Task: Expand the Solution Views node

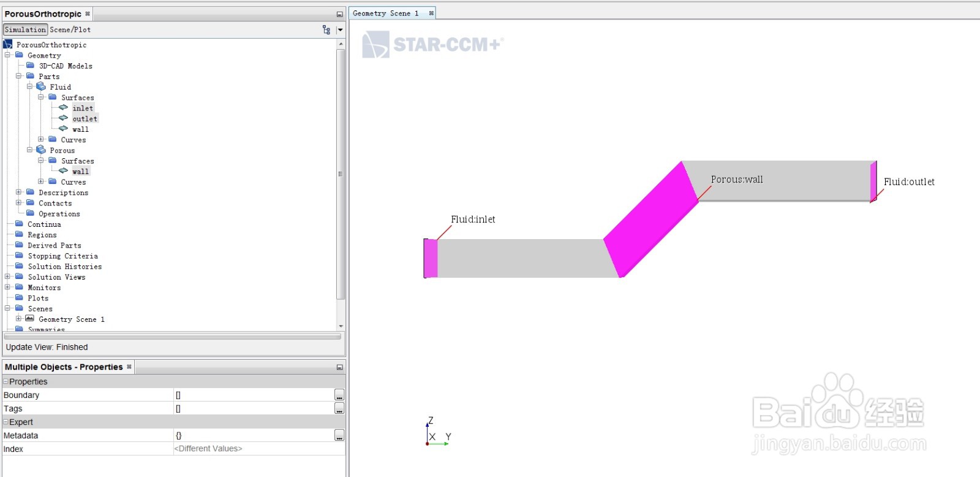Action: 7,277
